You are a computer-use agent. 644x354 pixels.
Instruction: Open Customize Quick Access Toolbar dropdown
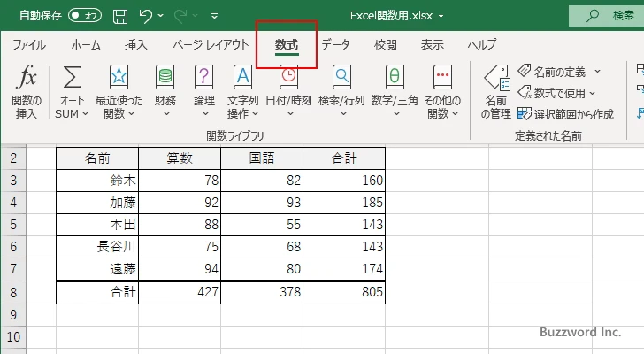tap(214, 16)
